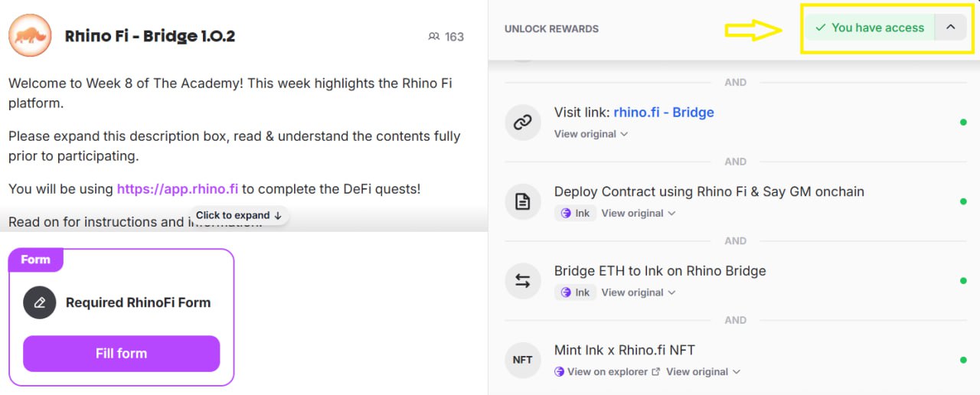Expand View original under Visit link
The height and width of the screenshot is (395, 980).
[x=591, y=134]
